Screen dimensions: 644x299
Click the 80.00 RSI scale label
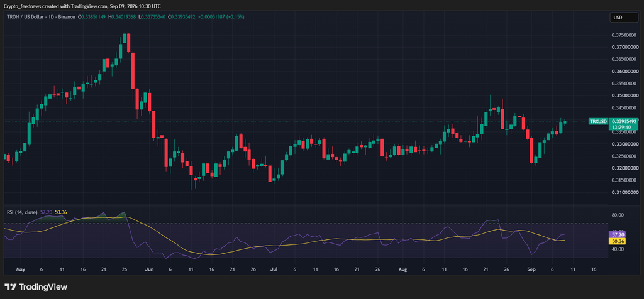[x=618, y=215]
